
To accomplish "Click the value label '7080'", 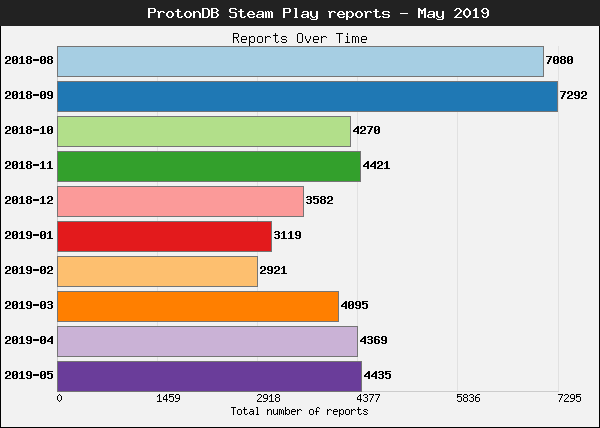I will [x=559, y=60].
